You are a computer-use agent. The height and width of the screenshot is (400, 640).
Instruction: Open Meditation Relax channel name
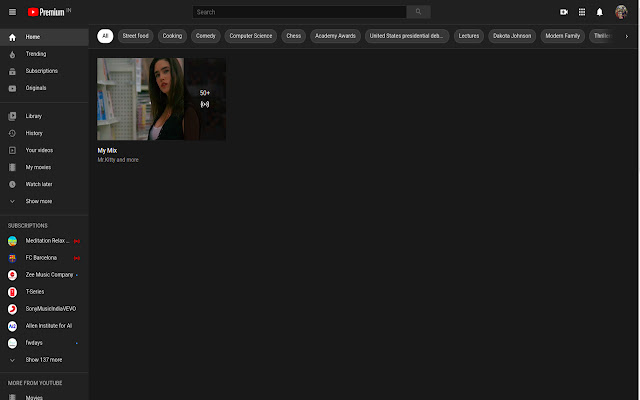coord(47,241)
